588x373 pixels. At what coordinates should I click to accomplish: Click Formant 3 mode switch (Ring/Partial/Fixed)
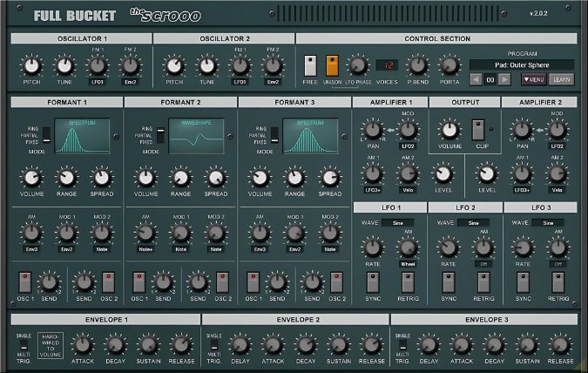coord(274,135)
